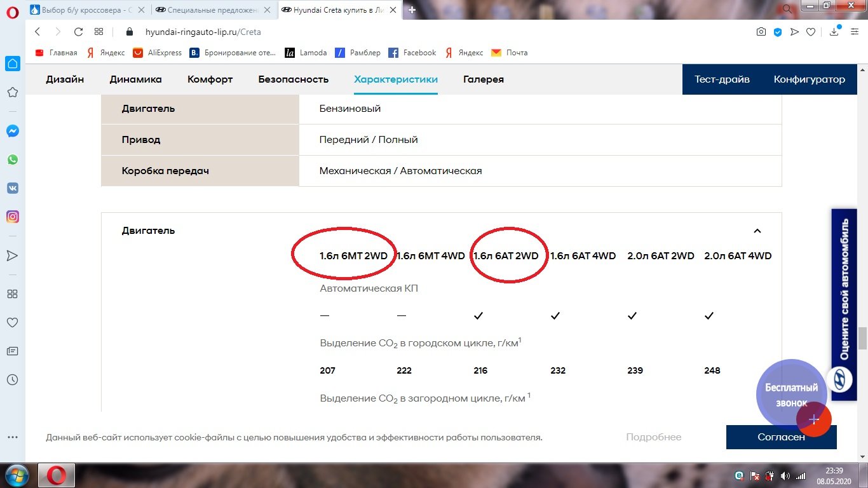Open Facebook Messenger in sidebar

point(12,131)
